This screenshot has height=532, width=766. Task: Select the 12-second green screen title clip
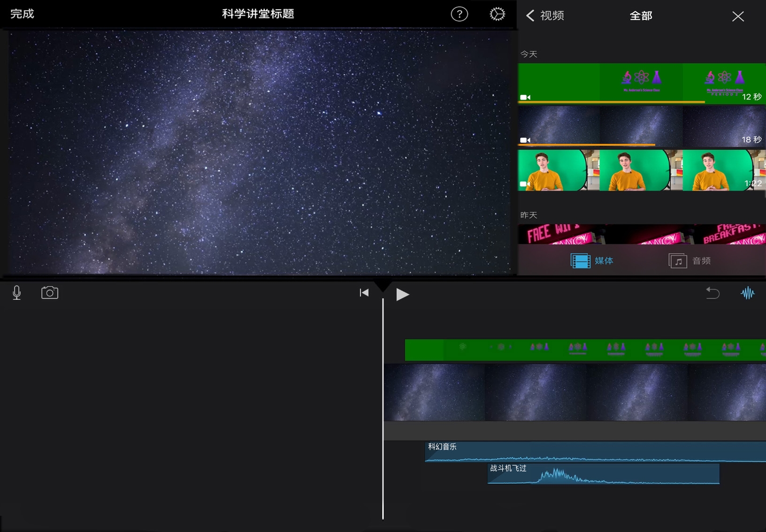[x=641, y=83]
